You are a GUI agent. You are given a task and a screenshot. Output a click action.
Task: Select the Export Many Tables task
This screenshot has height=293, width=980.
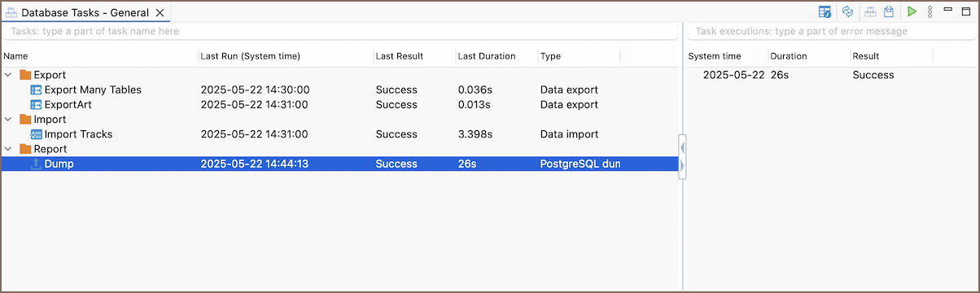click(93, 90)
